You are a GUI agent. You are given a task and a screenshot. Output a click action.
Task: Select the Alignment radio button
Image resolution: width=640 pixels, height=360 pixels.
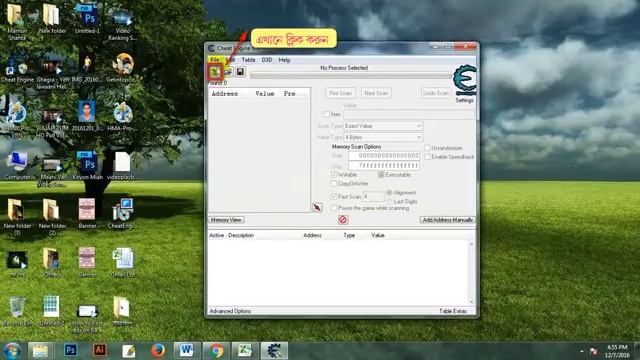(389, 193)
